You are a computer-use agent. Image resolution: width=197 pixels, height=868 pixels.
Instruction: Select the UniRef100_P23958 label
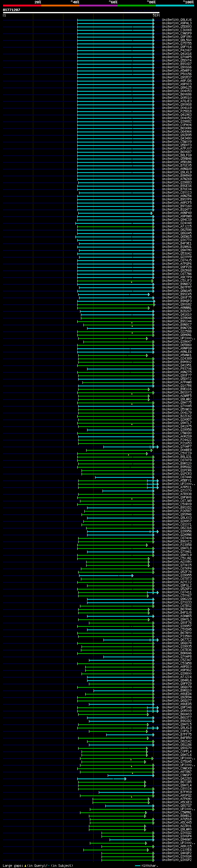point(177,545)
